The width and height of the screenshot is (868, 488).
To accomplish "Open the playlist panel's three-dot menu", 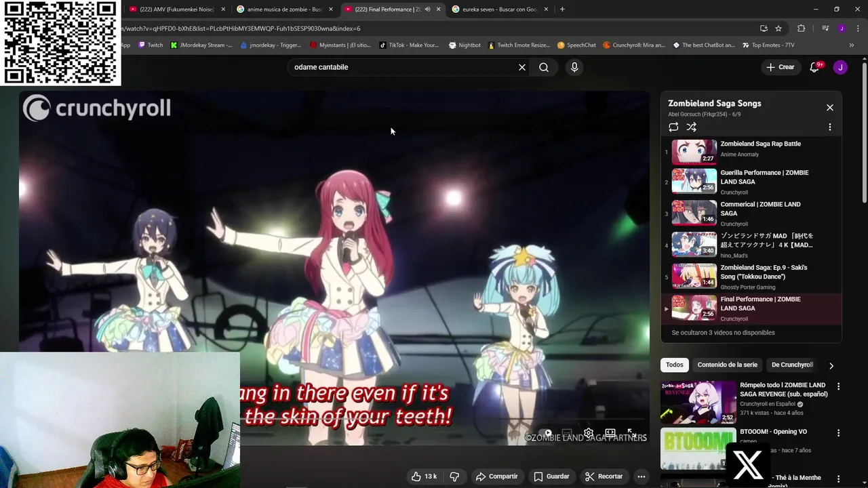I will coord(829,127).
